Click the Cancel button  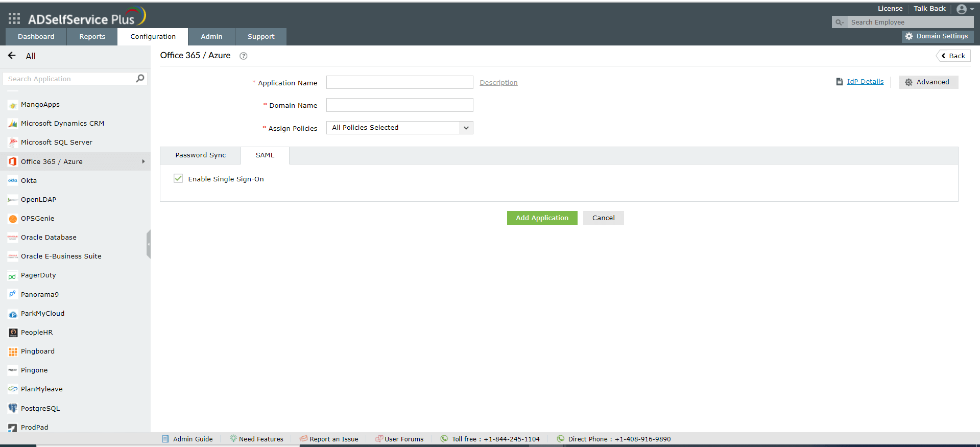(x=603, y=218)
